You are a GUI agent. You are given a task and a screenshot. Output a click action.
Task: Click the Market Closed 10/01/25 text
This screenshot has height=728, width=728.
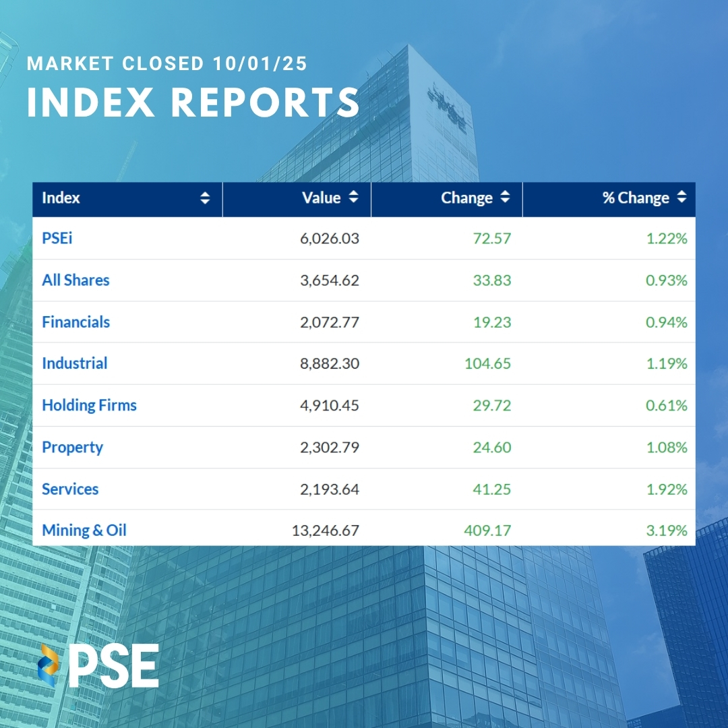coord(167,64)
